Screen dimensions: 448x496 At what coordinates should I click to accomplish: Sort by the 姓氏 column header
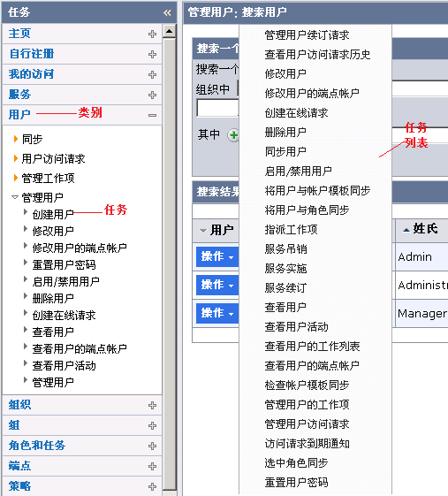coord(425,229)
